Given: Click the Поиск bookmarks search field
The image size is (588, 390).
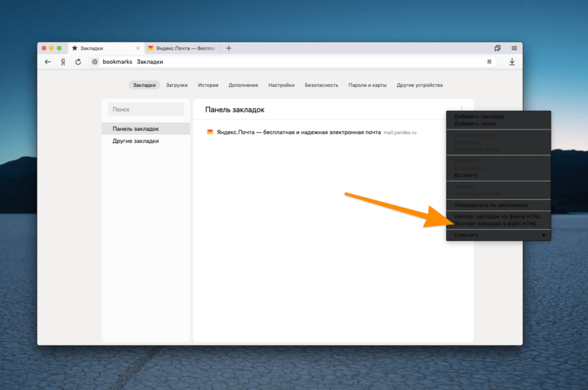Looking at the screenshot, I should pos(146,110).
